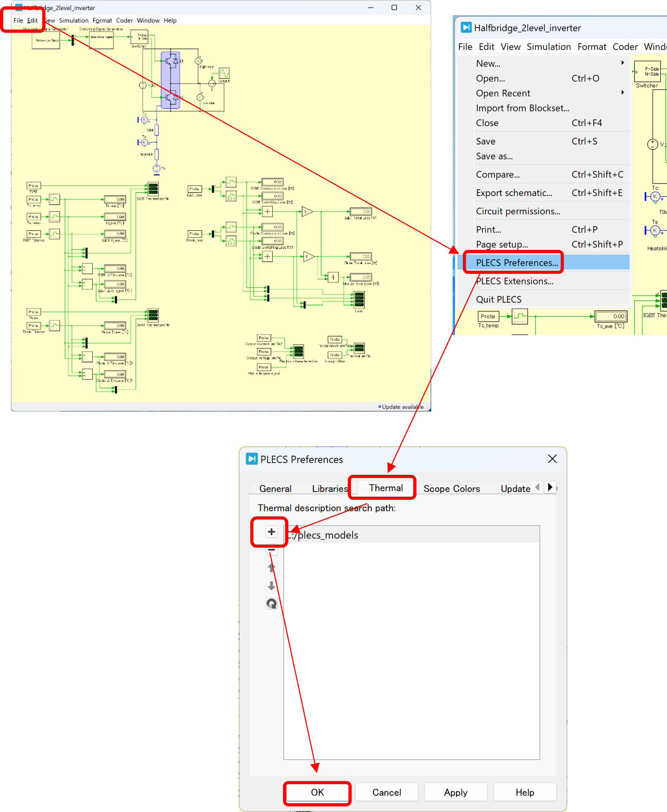Click the refresh search path icon
The height and width of the screenshot is (812, 667).
click(271, 603)
